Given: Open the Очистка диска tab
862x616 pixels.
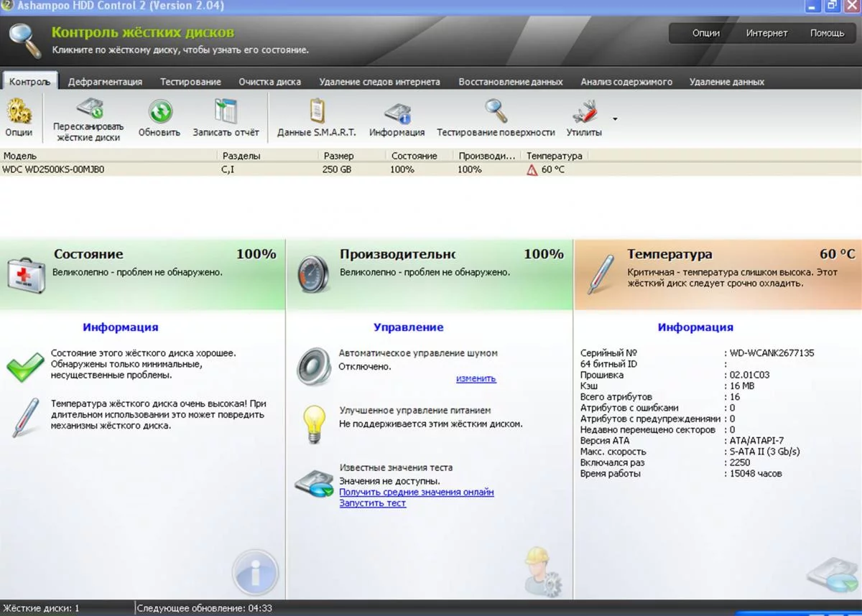Looking at the screenshot, I should pos(269,82).
